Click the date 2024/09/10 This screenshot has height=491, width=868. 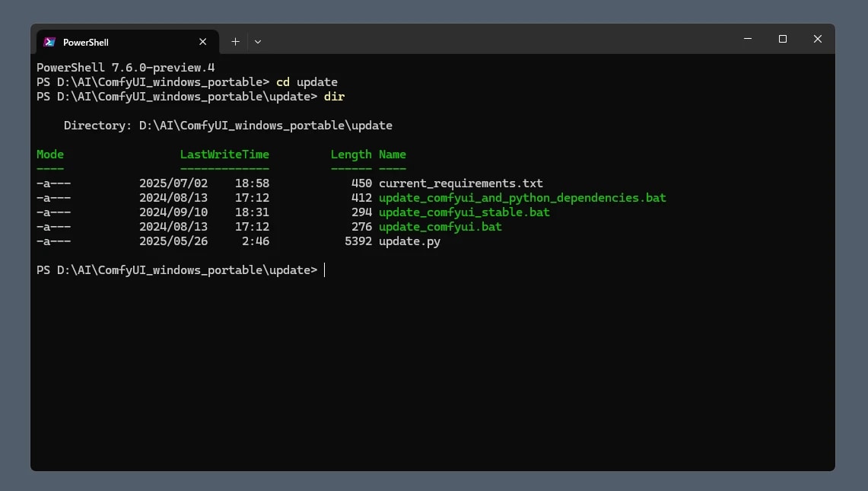click(173, 212)
